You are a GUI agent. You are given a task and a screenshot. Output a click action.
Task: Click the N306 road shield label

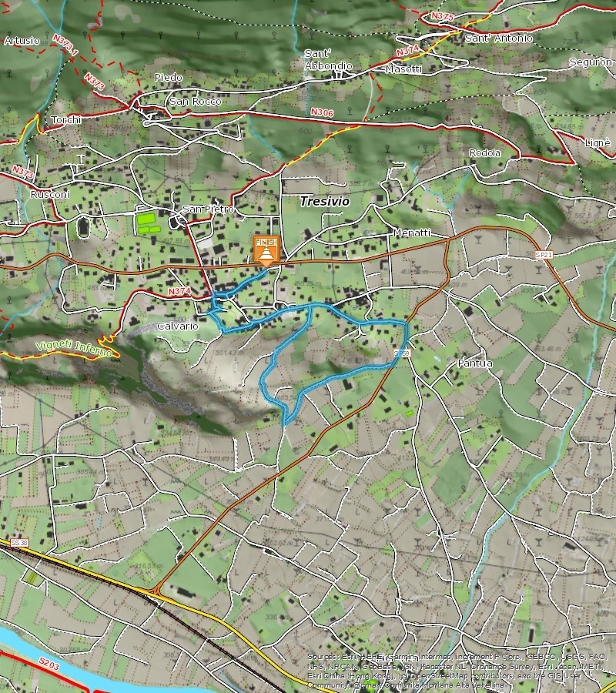[x=322, y=112]
